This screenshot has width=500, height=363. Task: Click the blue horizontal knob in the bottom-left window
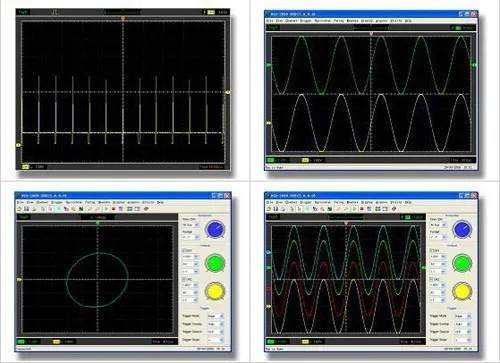[215, 229]
